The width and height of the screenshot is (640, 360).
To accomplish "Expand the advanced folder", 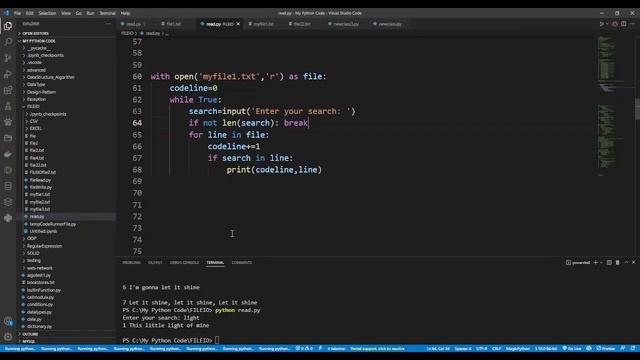I will 66,70.
